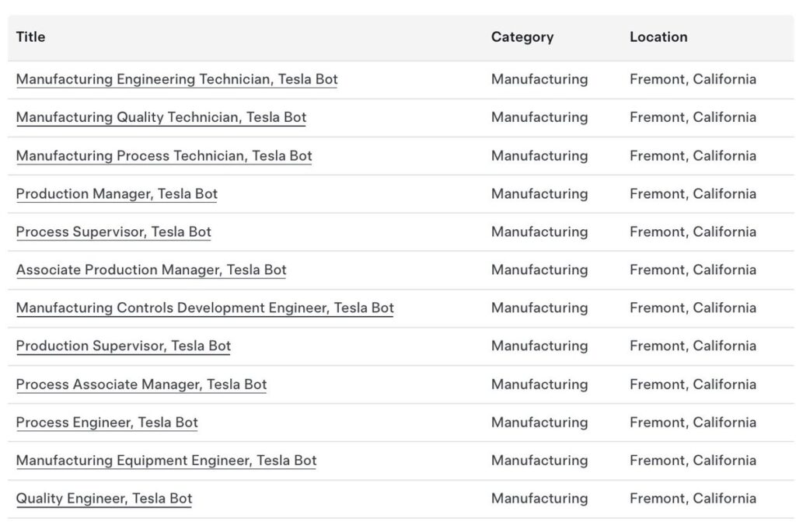Open Process Engineer, Tesla Bot posting

[x=106, y=423]
